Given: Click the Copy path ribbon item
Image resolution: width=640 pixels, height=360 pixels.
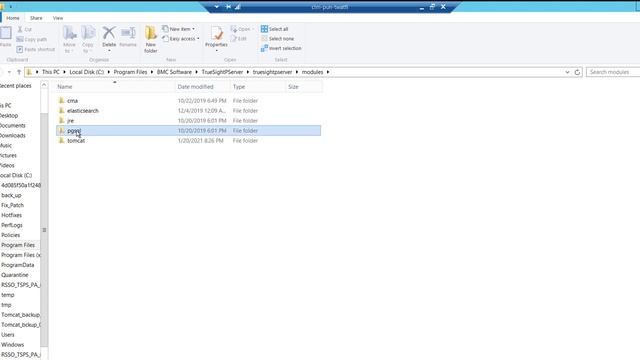Looking at the screenshot, I should 31,40.
